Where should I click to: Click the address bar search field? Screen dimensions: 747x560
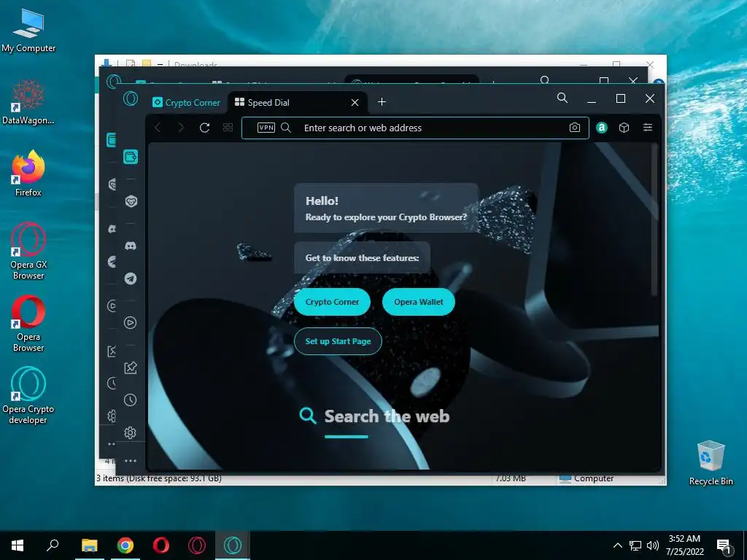(415, 128)
